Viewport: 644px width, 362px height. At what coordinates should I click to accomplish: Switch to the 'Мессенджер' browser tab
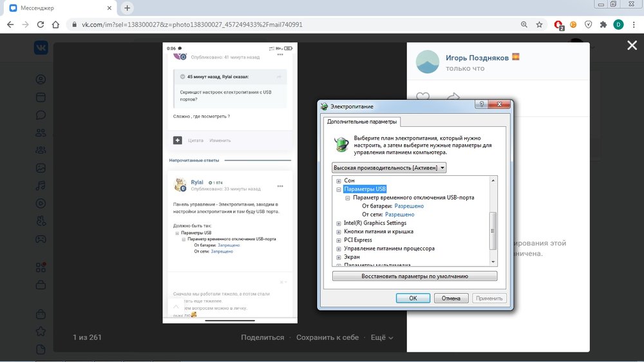click(59, 8)
